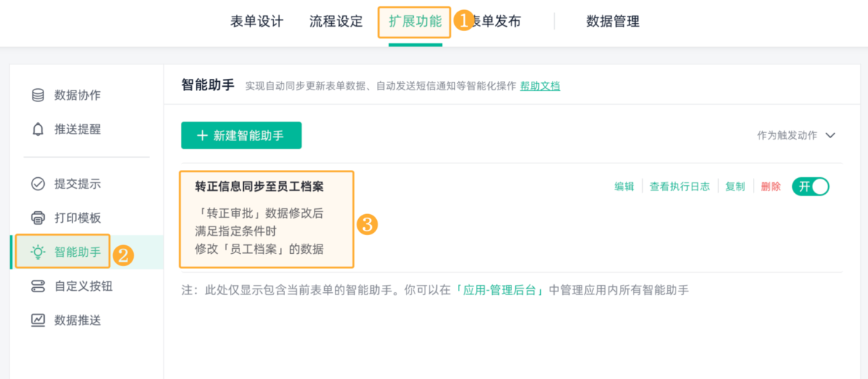Click the 数据协作 database icon
This screenshot has height=379, width=868.
38,95
